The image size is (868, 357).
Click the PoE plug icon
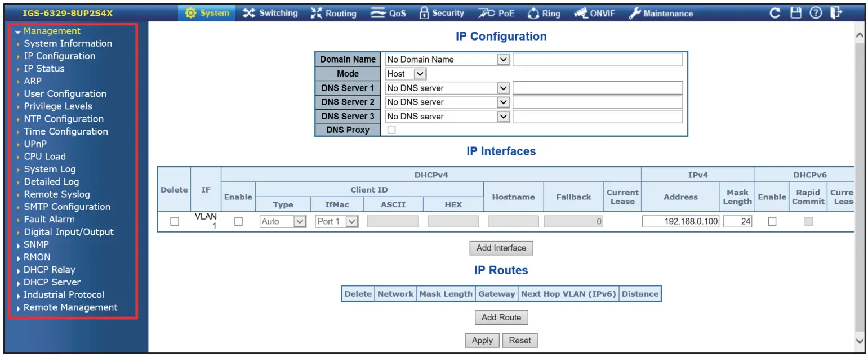486,13
